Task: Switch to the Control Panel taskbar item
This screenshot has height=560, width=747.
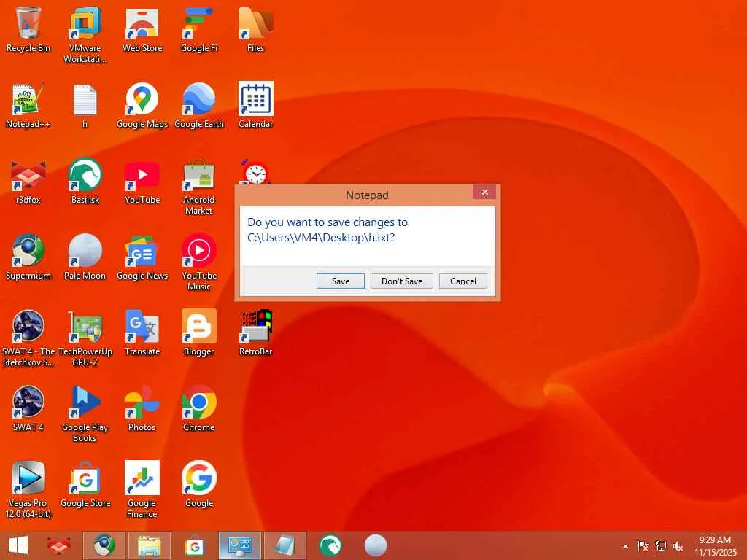Action: (240, 545)
